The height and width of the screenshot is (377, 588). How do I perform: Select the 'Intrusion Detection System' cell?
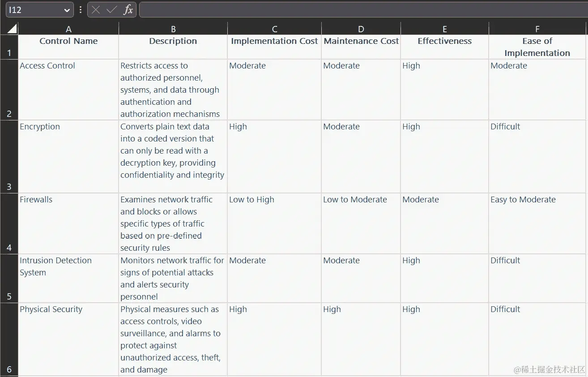[68, 278]
